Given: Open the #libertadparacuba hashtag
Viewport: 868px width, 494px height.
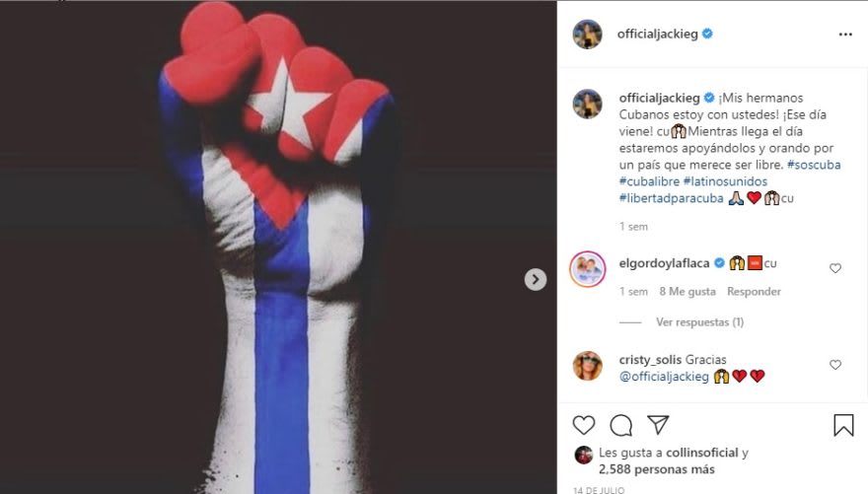Looking at the screenshot, I should coord(671,198).
